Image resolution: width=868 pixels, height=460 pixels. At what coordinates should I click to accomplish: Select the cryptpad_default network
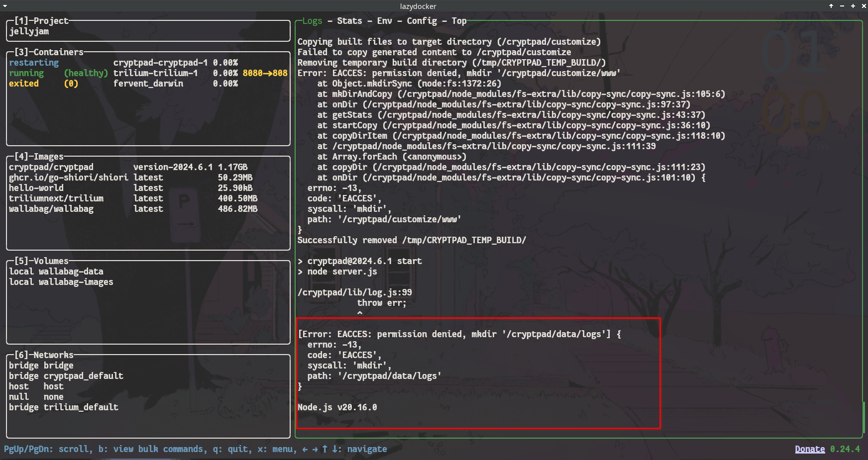point(148,376)
